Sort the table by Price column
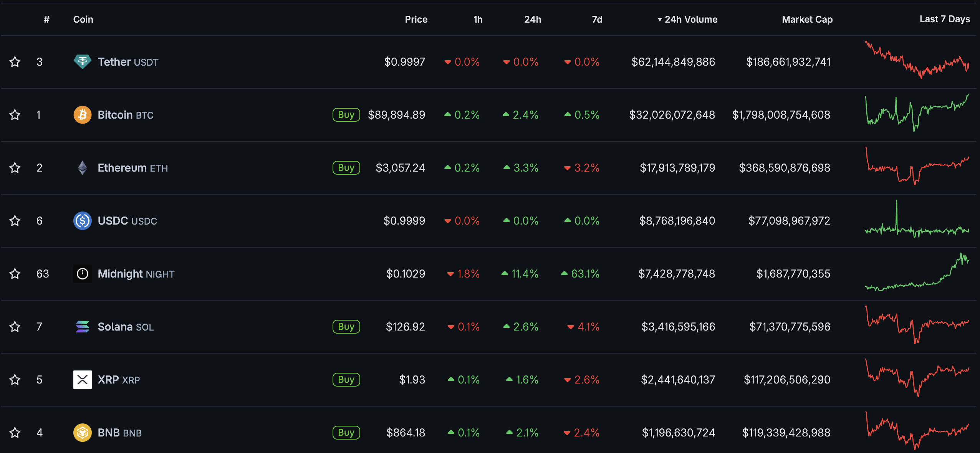This screenshot has width=980, height=453. click(416, 19)
